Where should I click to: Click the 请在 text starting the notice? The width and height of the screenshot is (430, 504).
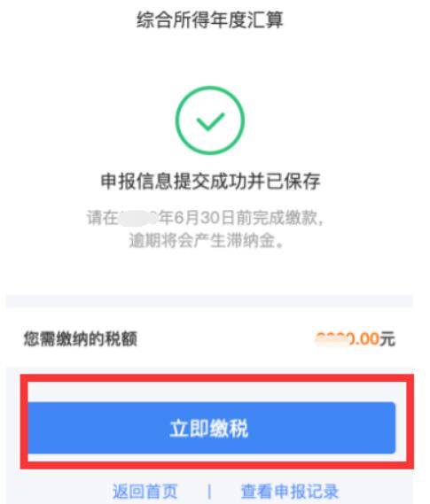[102, 218]
